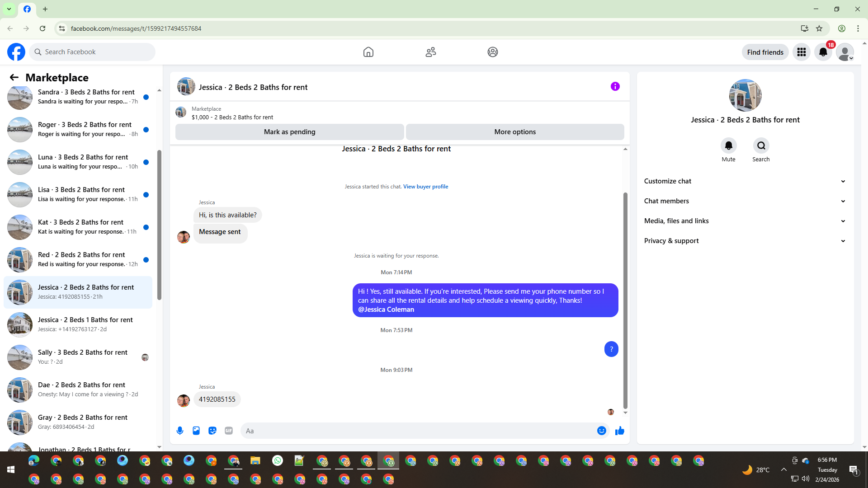Click the Mark as pending button
The height and width of the screenshot is (488, 868).
289,132
